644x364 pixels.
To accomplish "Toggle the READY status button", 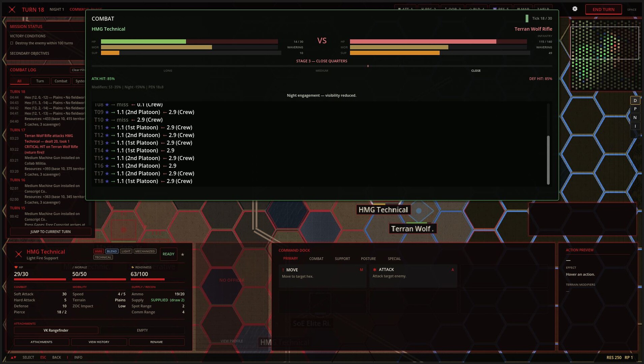I will [168, 254].
